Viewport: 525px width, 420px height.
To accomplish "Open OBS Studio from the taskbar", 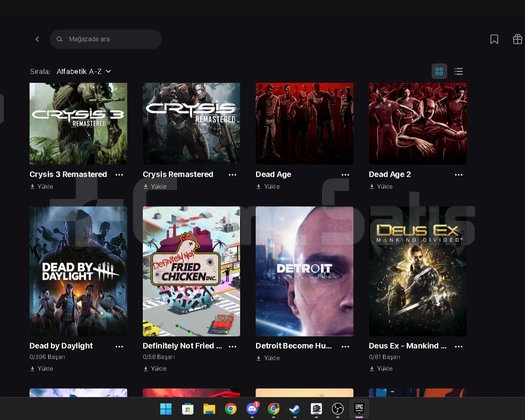I will 338,409.
